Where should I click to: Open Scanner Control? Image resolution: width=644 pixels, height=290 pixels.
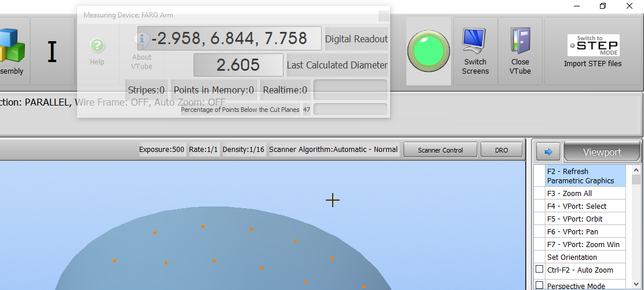(441, 150)
